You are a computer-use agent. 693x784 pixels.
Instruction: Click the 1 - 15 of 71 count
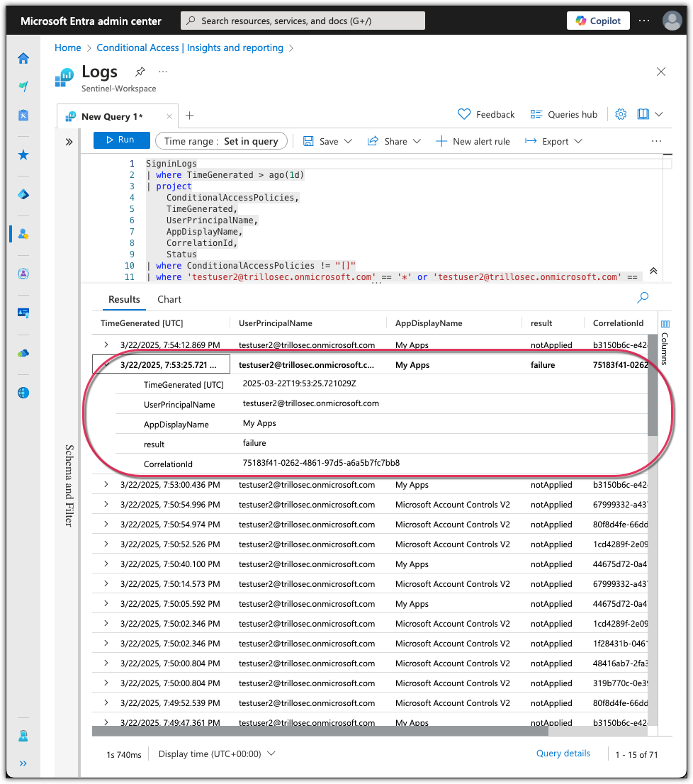coord(636,754)
